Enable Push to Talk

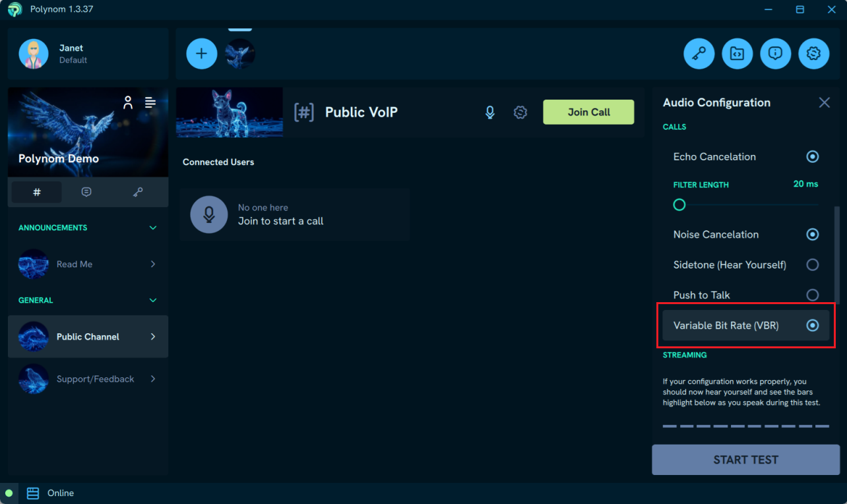click(x=813, y=295)
